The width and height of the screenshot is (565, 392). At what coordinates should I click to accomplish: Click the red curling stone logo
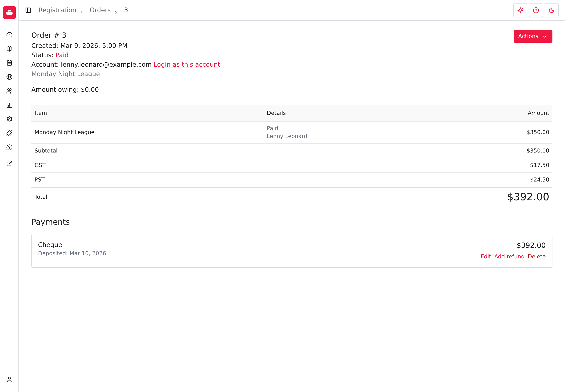click(x=9, y=13)
